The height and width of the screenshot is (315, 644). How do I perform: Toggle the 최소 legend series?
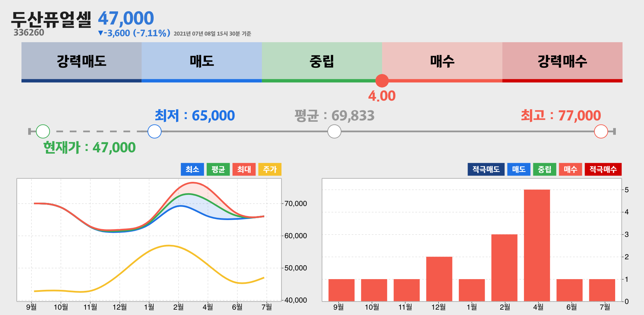click(193, 169)
